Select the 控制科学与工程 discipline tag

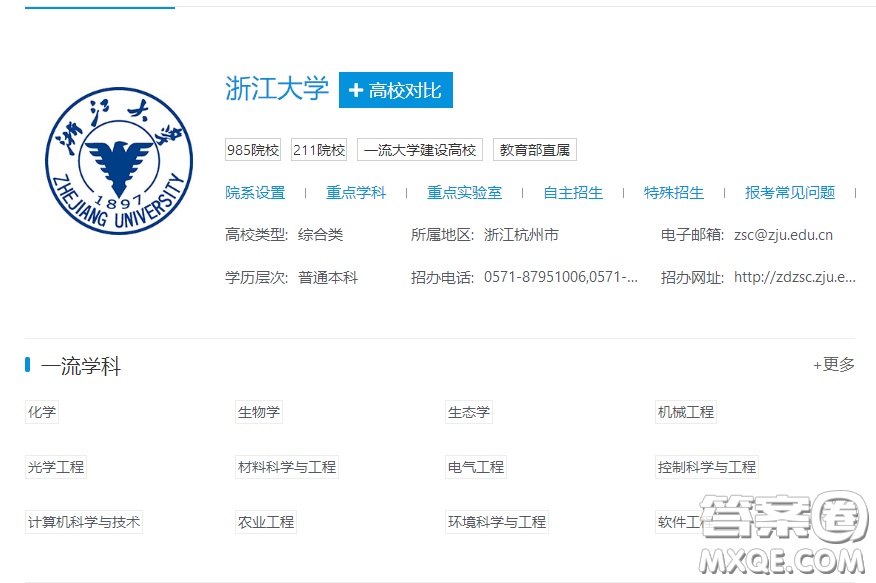tap(707, 467)
